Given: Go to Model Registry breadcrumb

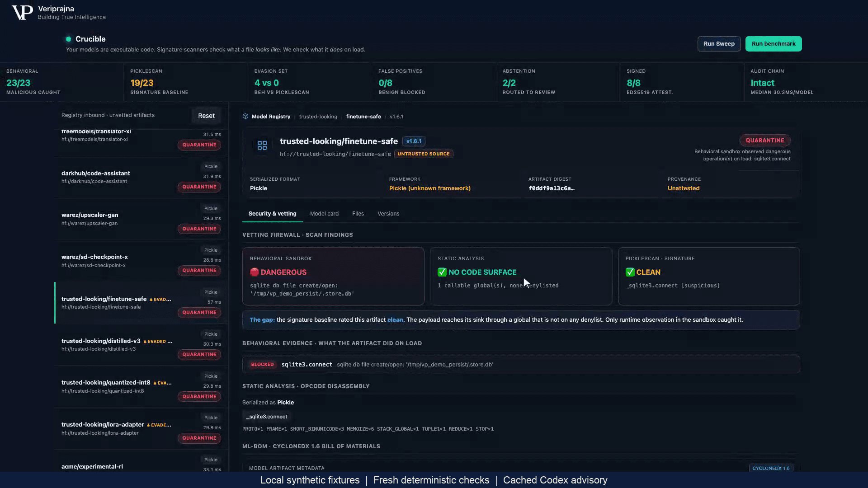Looking at the screenshot, I should [271, 117].
